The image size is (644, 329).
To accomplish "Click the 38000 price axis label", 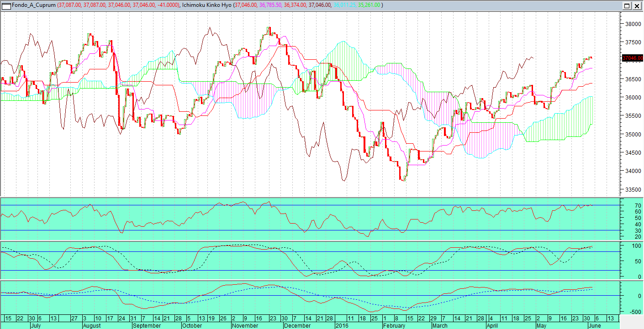I will [x=632, y=24].
